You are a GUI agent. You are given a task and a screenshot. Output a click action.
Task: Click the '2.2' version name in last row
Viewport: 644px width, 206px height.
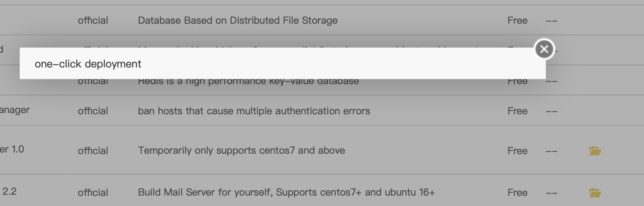click(10, 192)
